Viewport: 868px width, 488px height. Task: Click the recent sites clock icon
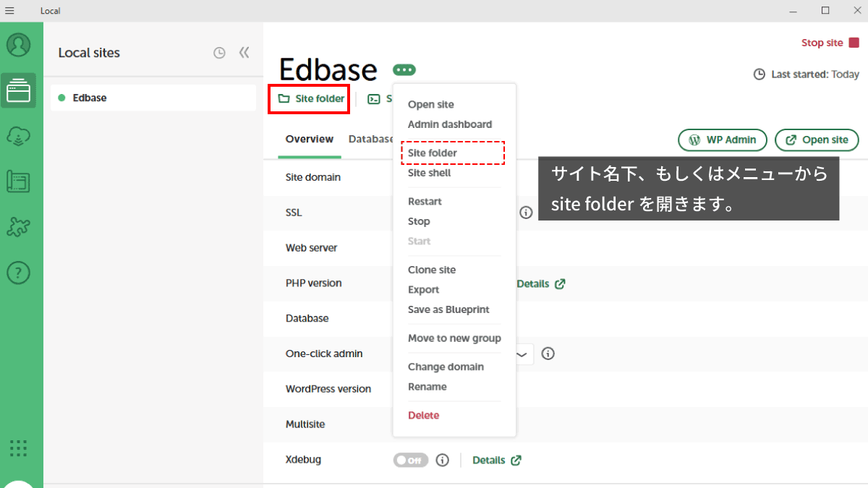(219, 53)
